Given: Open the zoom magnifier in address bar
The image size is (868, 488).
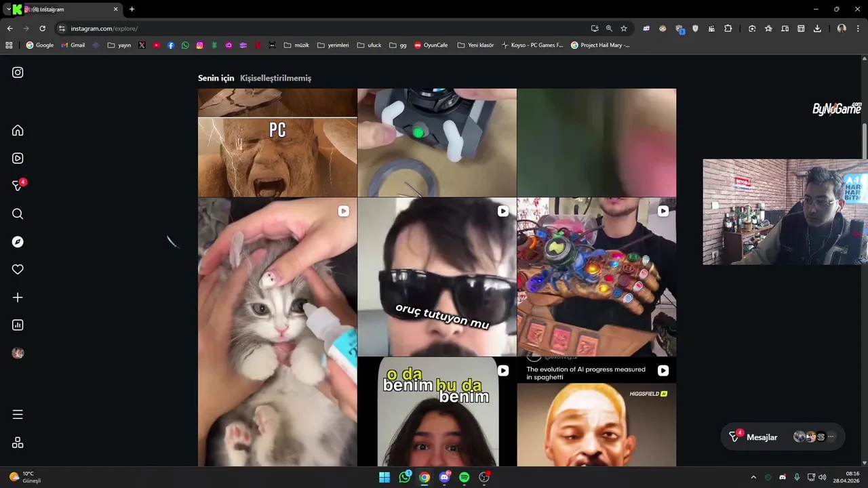Looking at the screenshot, I should click(609, 28).
